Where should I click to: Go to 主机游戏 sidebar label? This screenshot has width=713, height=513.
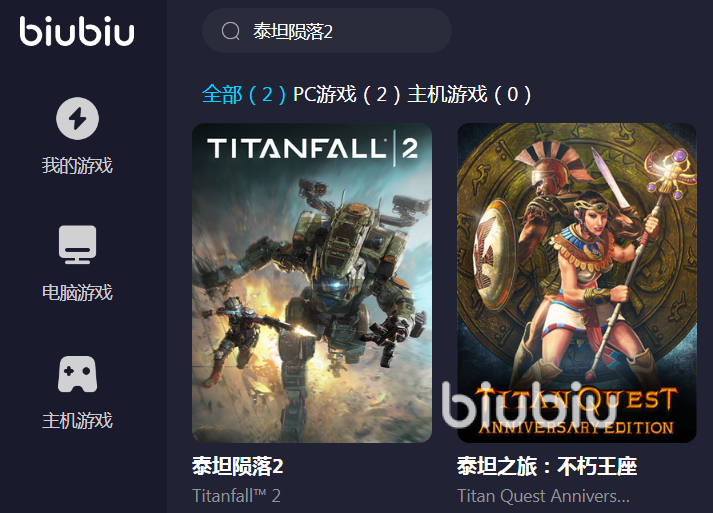coord(77,420)
